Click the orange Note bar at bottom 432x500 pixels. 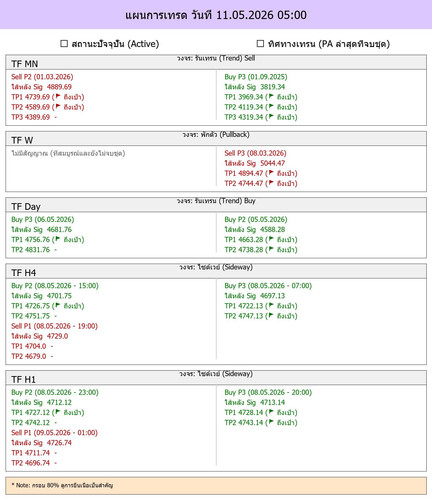pyautogui.click(x=216, y=486)
